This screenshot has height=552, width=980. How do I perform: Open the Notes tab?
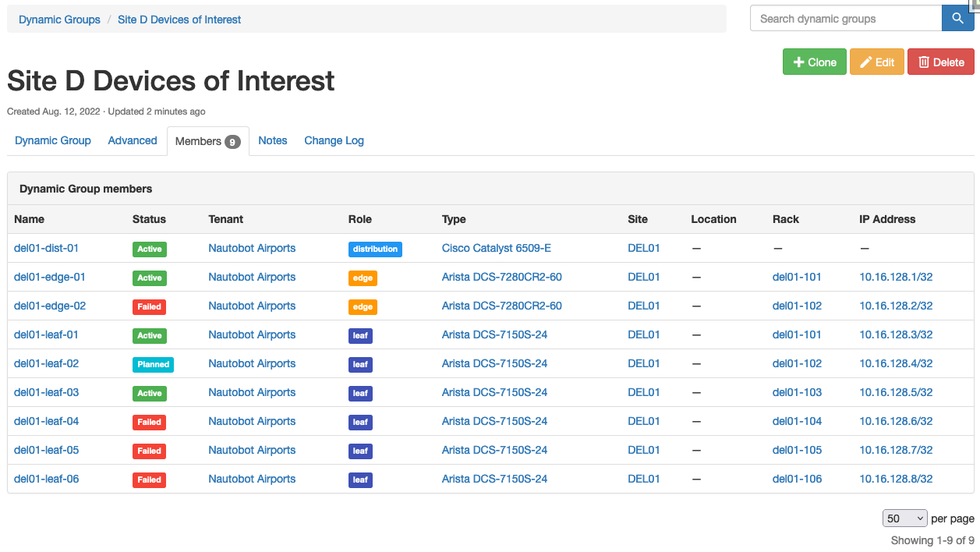(x=273, y=140)
